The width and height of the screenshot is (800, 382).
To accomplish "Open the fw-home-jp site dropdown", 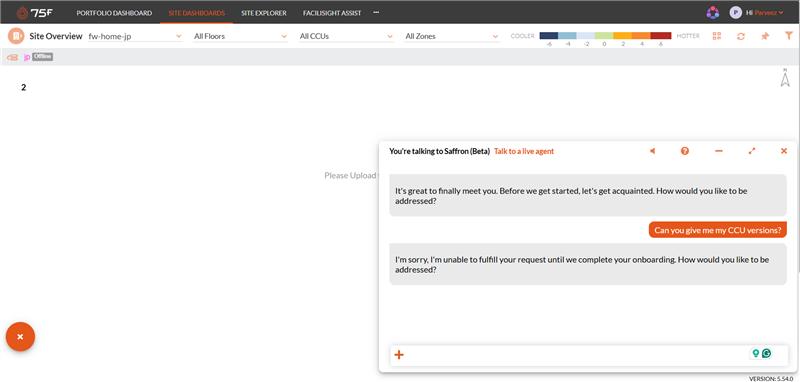I will (135, 36).
